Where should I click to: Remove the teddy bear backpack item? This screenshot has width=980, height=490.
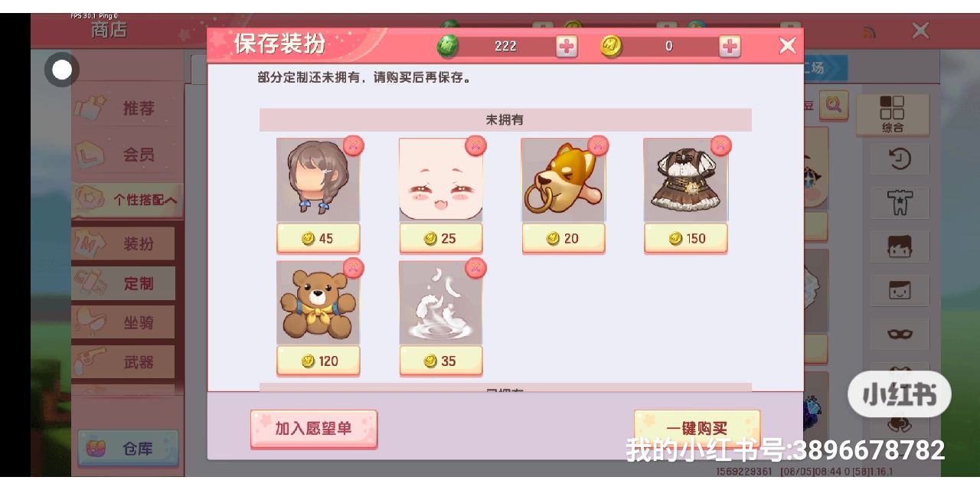pyautogui.click(x=353, y=268)
